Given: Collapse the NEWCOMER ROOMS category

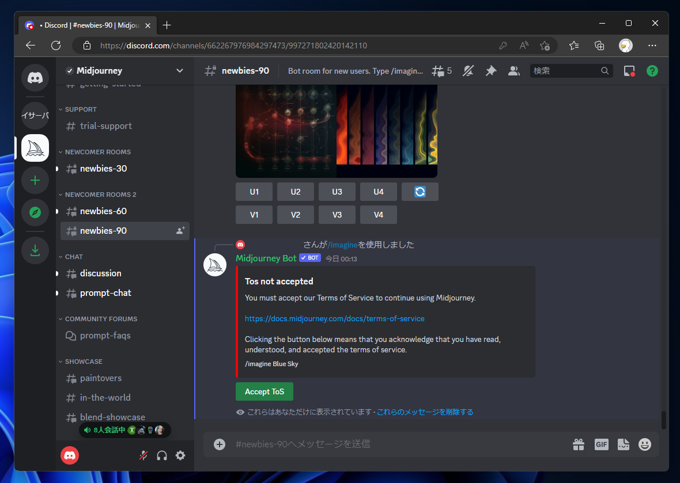Looking at the screenshot, I should coord(98,152).
